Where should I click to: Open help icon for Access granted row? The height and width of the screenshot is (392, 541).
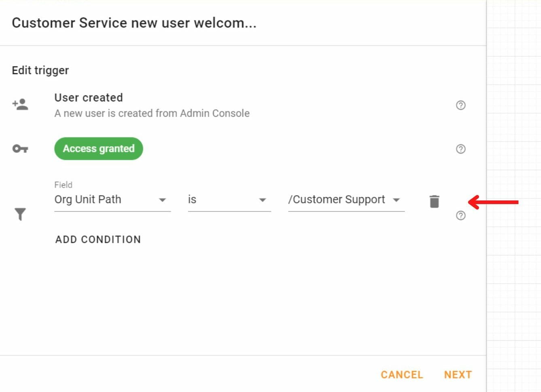(460, 149)
